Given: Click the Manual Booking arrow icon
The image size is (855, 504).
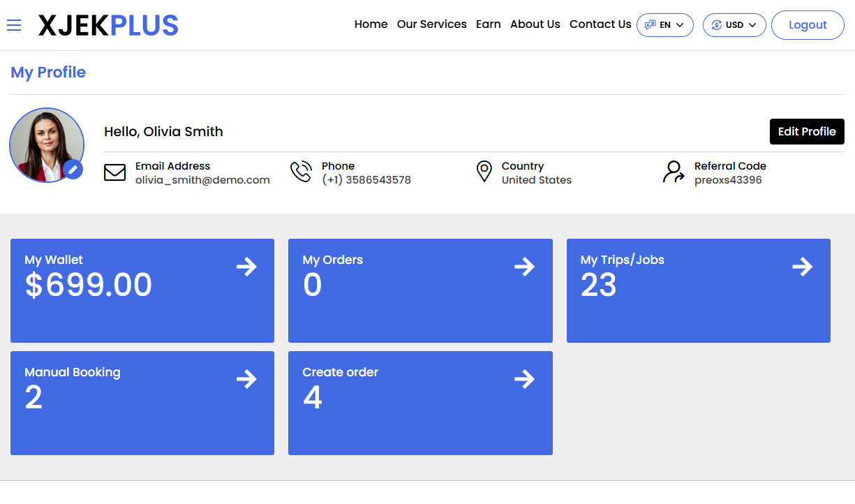Looking at the screenshot, I should (246, 379).
